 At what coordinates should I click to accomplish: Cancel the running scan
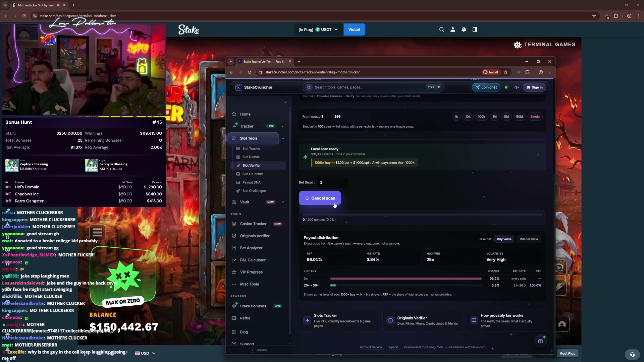pos(320,198)
